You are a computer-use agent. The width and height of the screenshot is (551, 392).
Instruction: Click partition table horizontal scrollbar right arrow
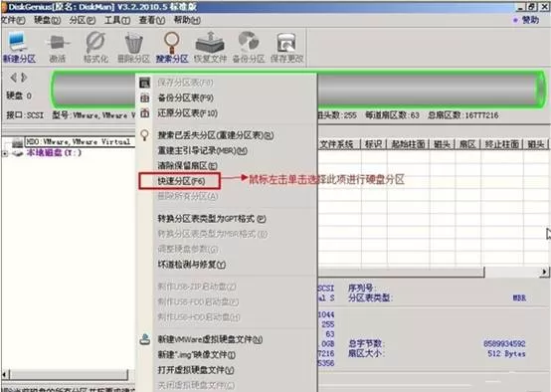click(544, 272)
